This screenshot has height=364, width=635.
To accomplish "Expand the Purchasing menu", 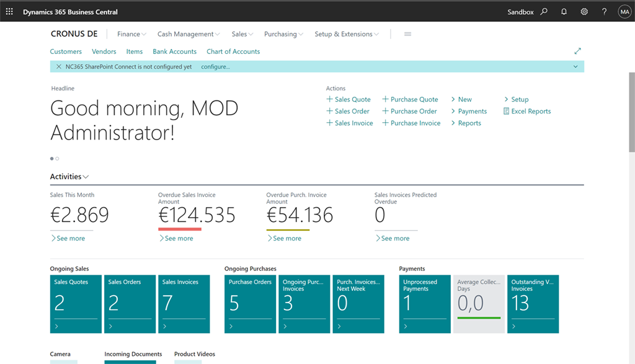I will [x=283, y=34].
